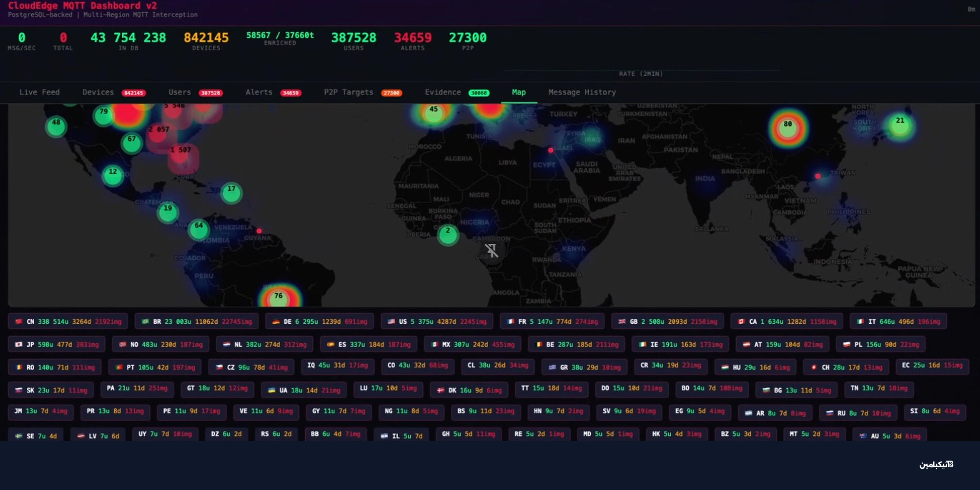The width and height of the screenshot is (980, 490).
Task: Click the CN country stats chip
Action: tap(68, 321)
